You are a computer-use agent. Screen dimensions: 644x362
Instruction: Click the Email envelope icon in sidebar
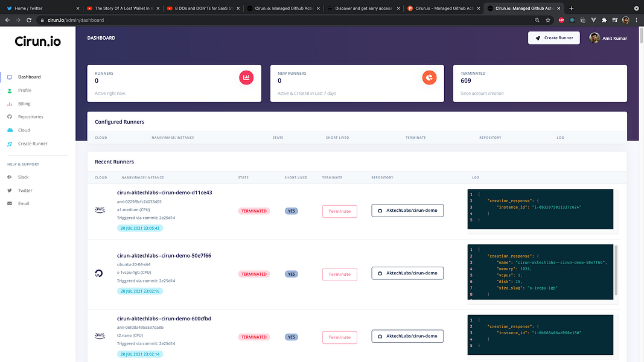10,203
